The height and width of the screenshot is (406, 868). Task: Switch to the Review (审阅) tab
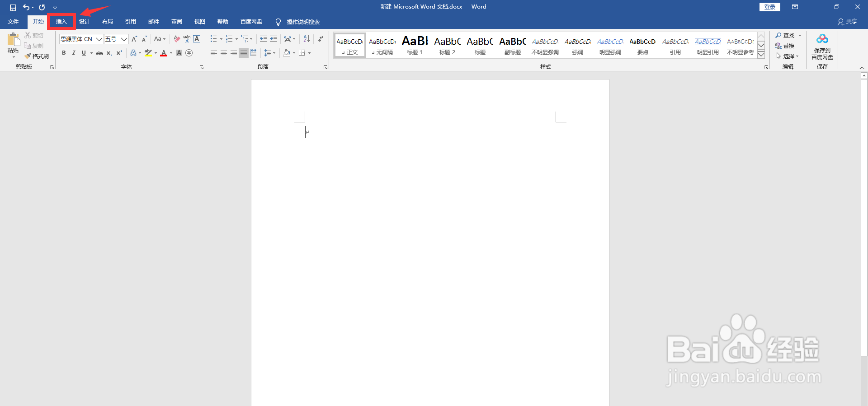(177, 22)
